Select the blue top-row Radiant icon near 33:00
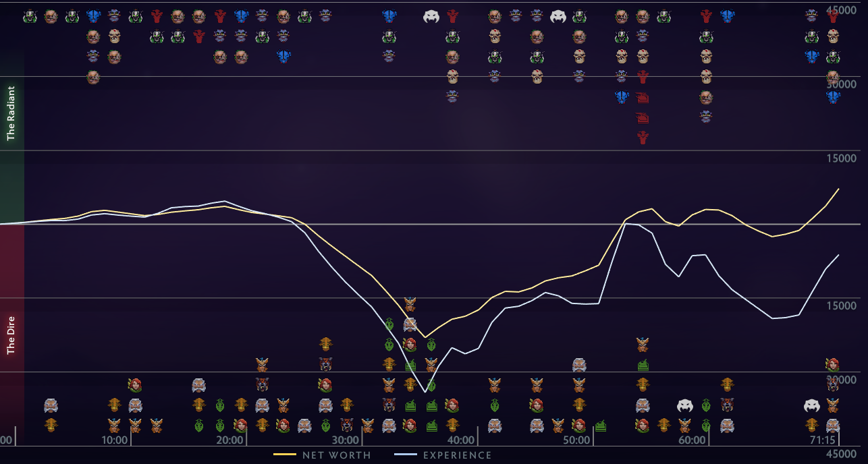The height and width of the screenshot is (464, 868). (389, 16)
